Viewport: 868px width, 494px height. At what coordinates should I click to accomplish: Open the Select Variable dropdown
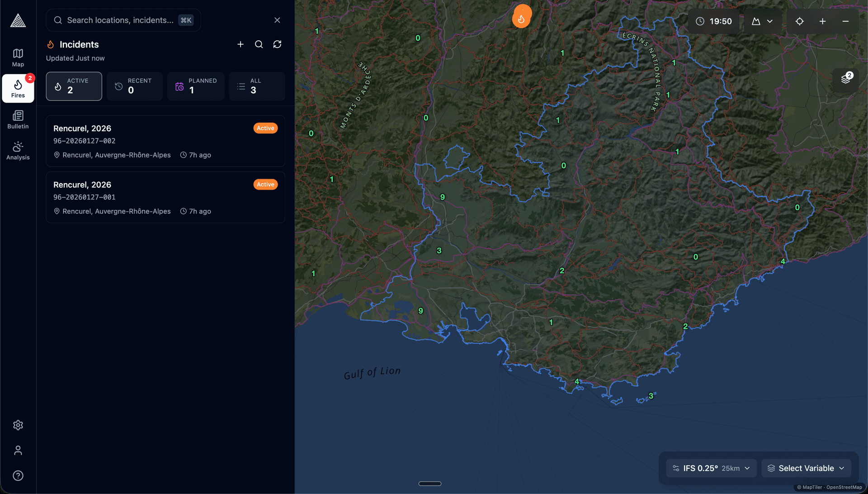click(x=807, y=468)
